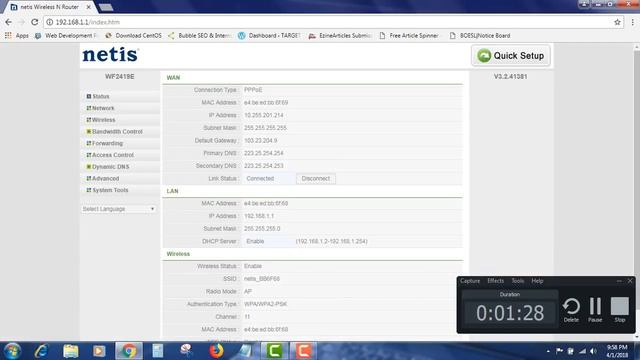Pause the screen recording
The image size is (640, 360).
tap(595, 310)
